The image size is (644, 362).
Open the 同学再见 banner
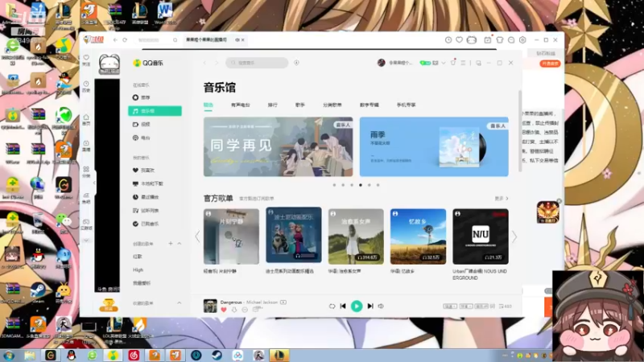coord(278,147)
